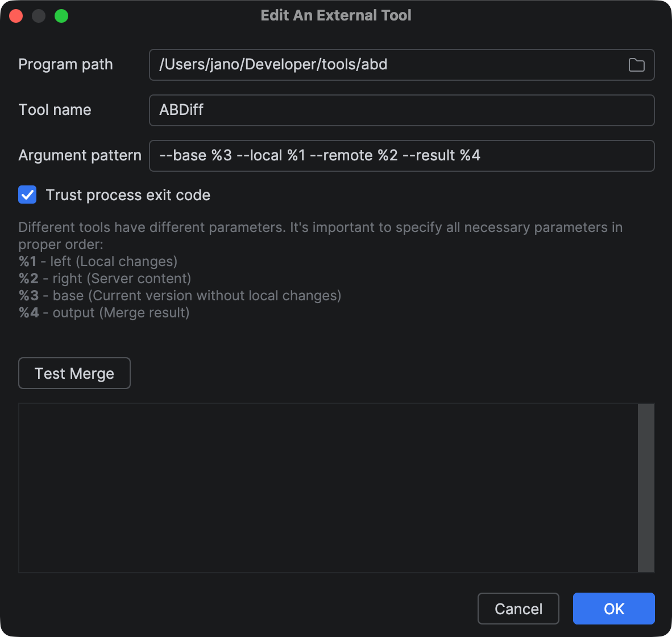
Task: Click the macOS close button on the dialog
Action: (16, 15)
